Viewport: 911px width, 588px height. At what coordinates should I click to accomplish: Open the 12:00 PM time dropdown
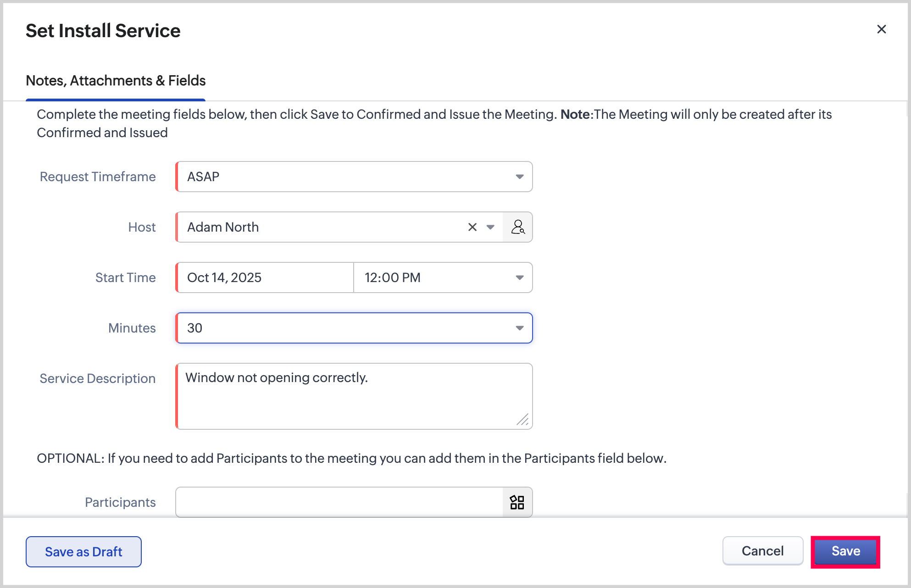[443, 277]
